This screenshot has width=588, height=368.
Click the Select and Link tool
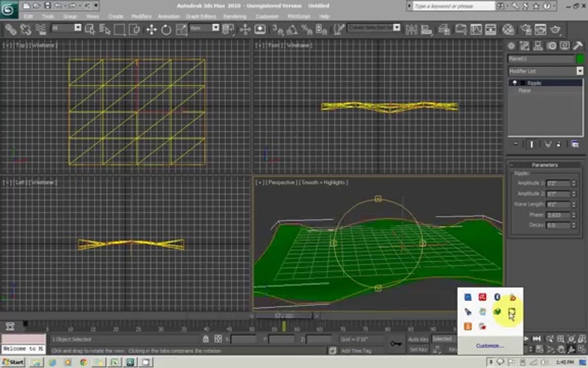(x=11, y=29)
